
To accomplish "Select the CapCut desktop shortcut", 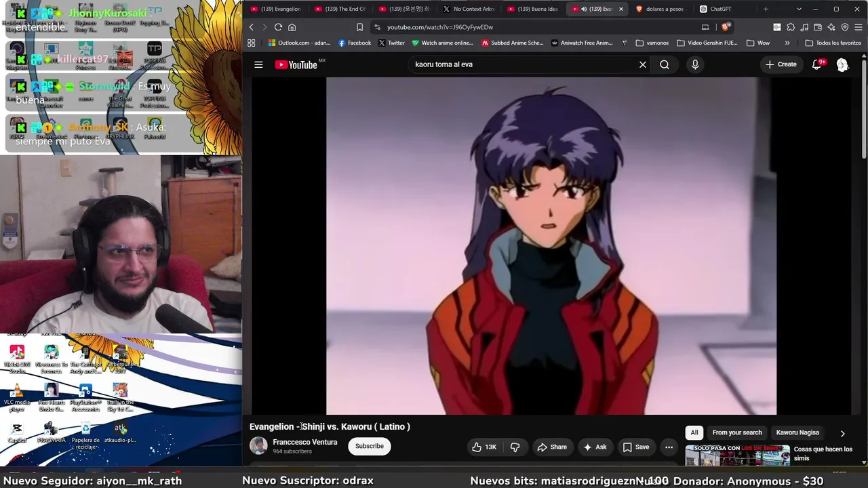I will tap(17, 433).
